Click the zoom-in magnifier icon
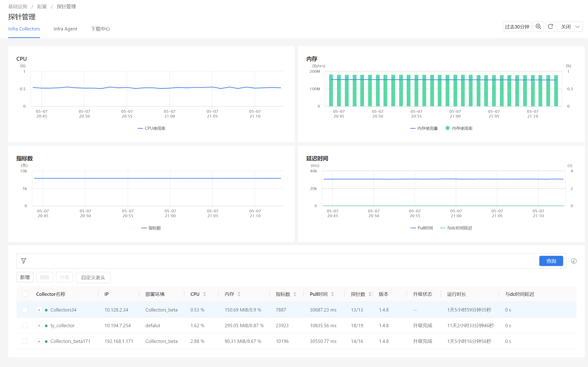 (538, 27)
